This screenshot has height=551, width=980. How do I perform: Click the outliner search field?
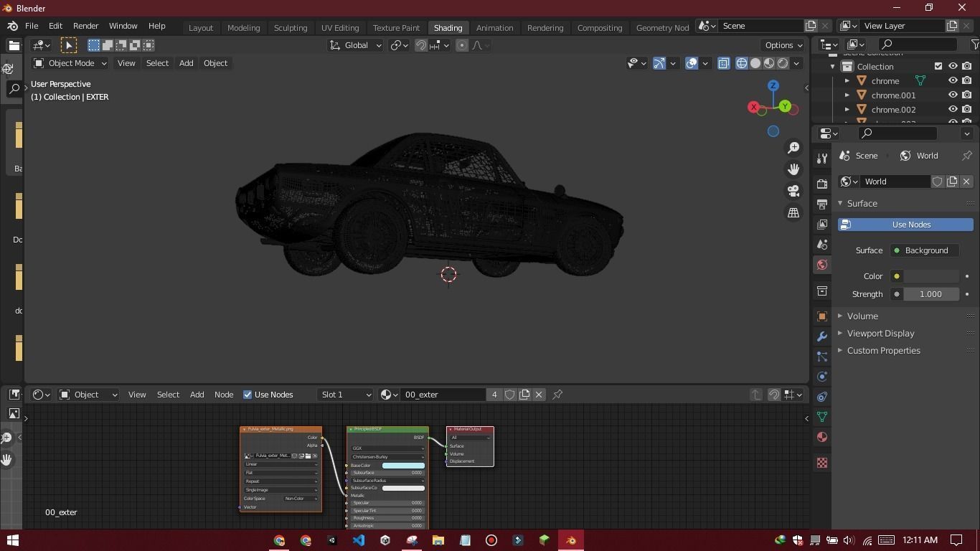pyautogui.click(x=918, y=44)
